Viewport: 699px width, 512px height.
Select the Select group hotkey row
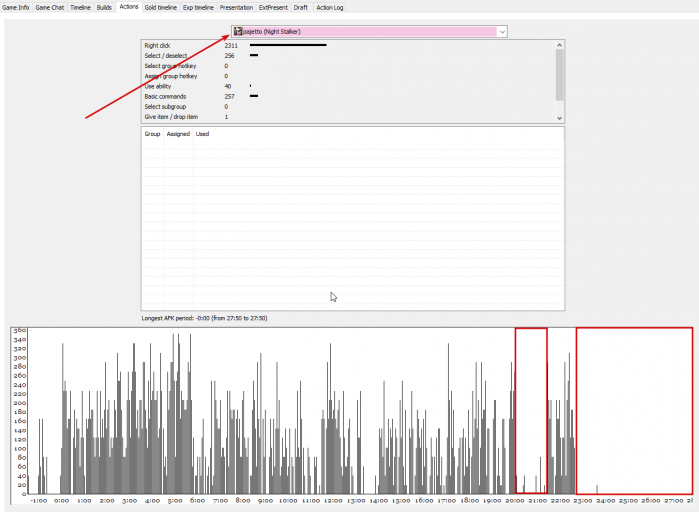(348, 66)
